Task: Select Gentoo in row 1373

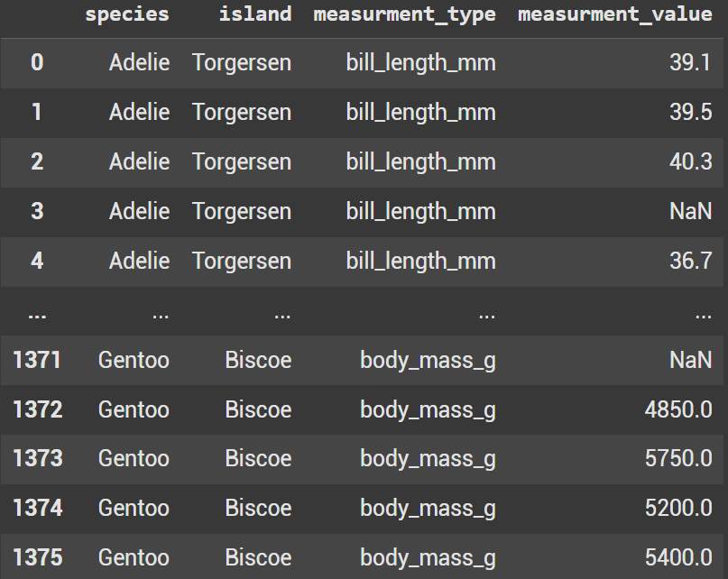Action: pos(134,459)
